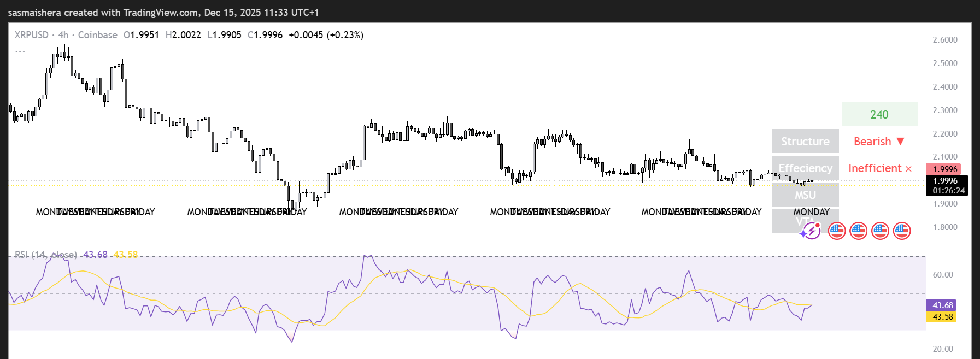Click the Effeciency table cell

click(x=805, y=168)
